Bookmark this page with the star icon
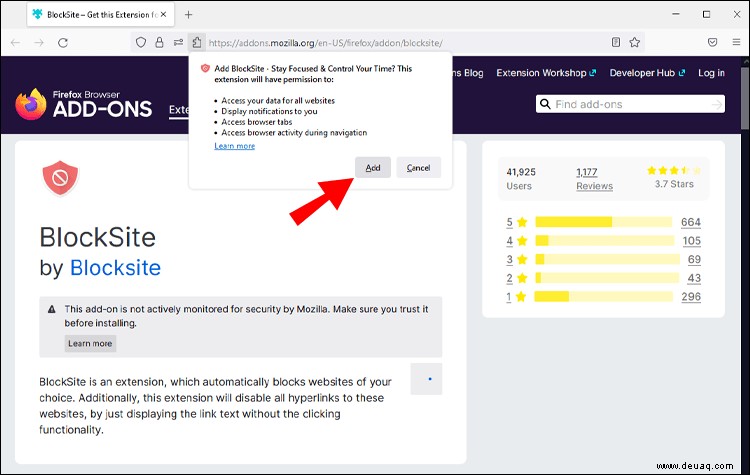Image resolution: width=750 pixels, height=475 pixels. tap(635, 42)
